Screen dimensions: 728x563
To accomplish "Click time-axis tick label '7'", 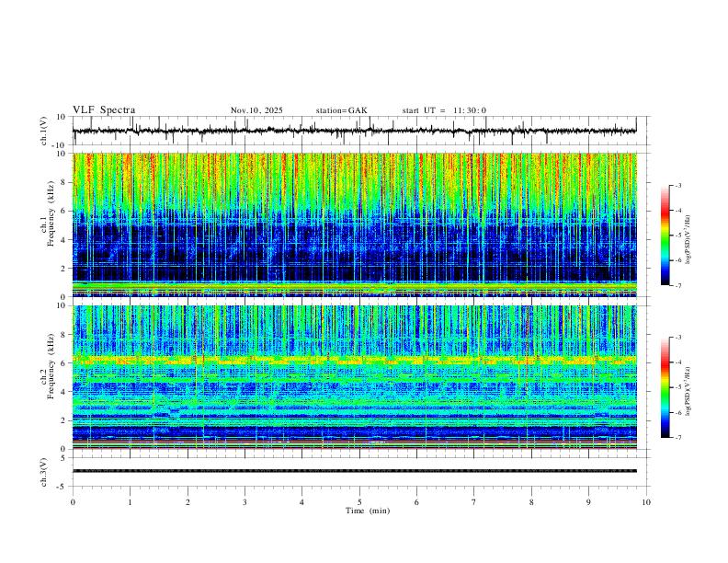I will [x=474, y=502].
